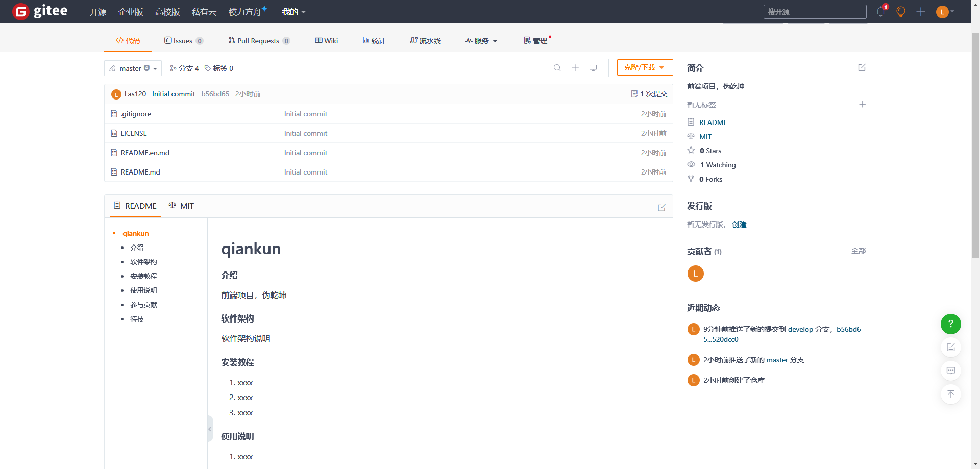Click floating feedback edit icon
980x469 pixels.
coord(951,348)
